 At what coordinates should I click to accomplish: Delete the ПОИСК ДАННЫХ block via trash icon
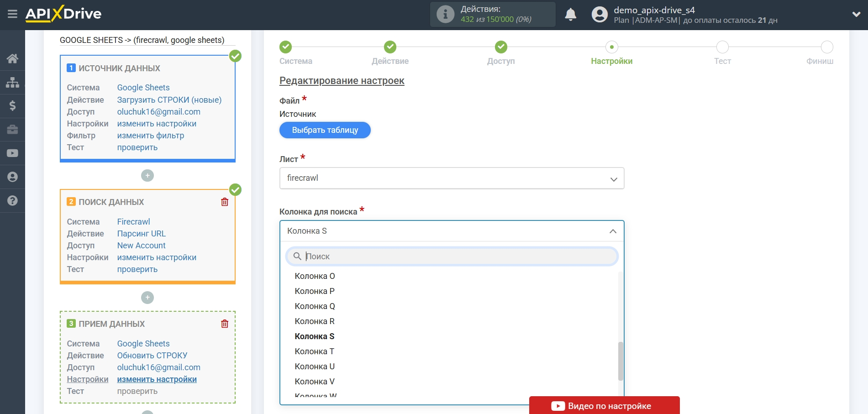pos(224,201)
